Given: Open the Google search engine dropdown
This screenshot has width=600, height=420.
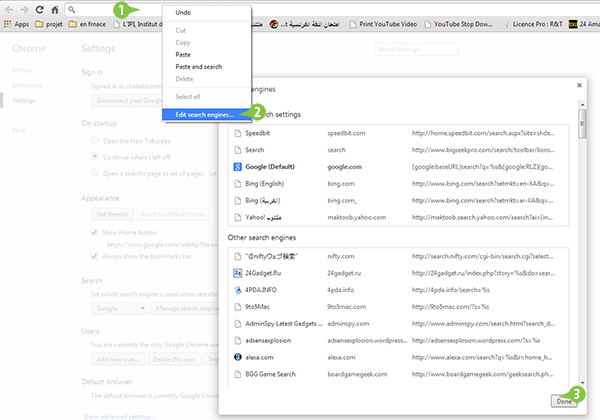Looking at the screenshot, I should point(119,308).
